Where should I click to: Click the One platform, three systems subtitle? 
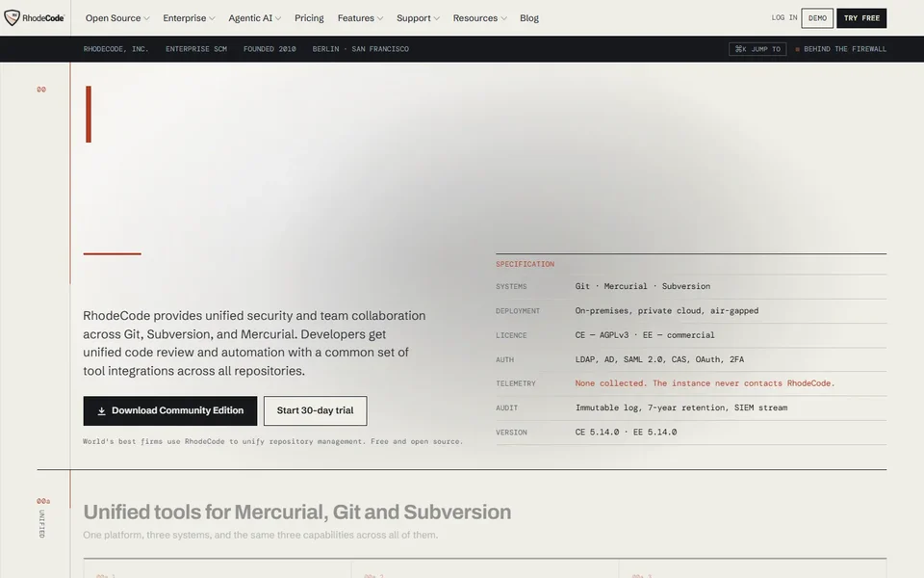[261, 535]
